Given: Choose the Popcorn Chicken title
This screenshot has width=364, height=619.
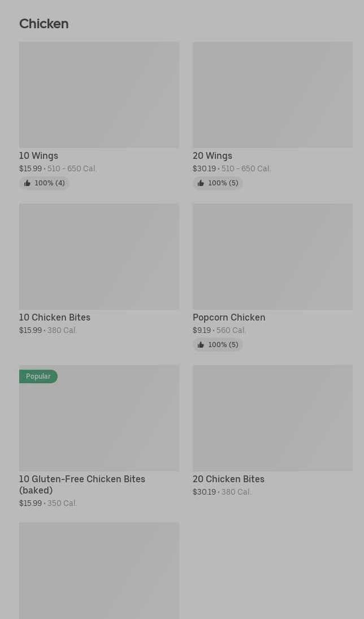Looking at the screenshot, I should tap(229, 318).
